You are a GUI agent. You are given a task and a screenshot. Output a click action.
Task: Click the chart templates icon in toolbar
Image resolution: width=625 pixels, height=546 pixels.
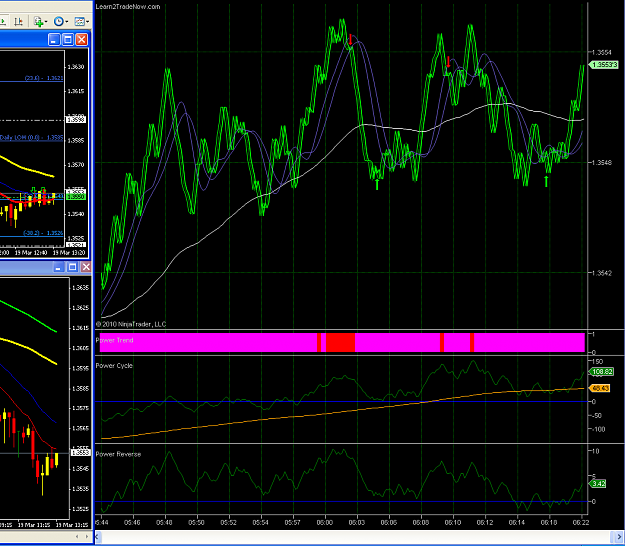79,22
